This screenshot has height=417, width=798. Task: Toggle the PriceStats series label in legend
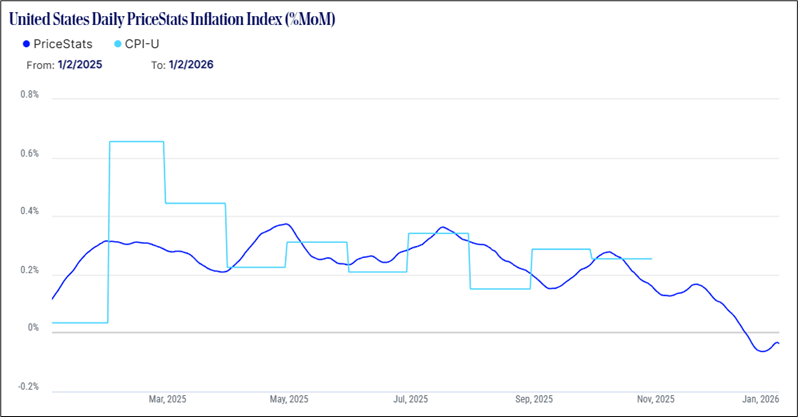click(63, 43)
